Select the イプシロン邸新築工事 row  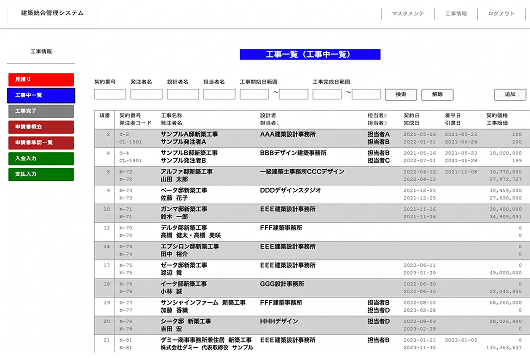pos(312,250)
